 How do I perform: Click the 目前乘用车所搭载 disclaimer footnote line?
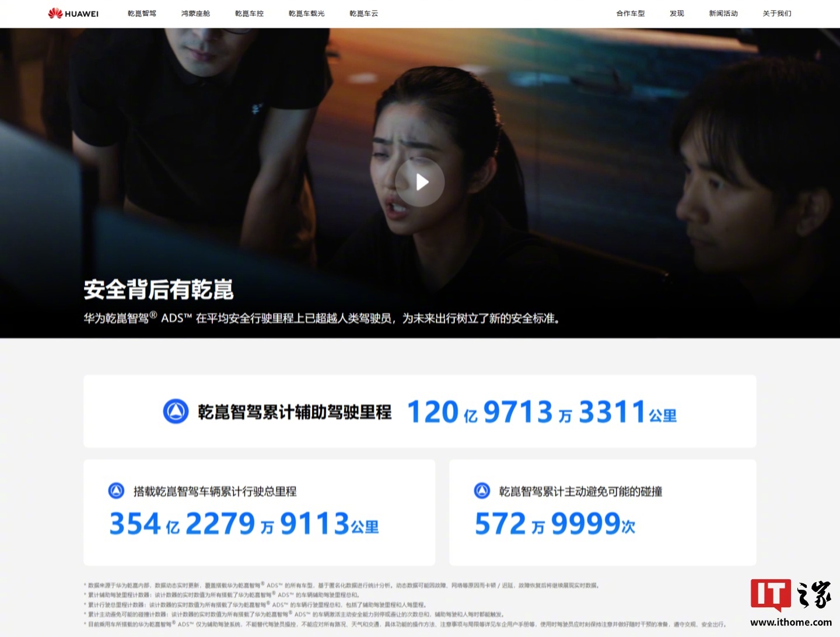tap(405, 624)
